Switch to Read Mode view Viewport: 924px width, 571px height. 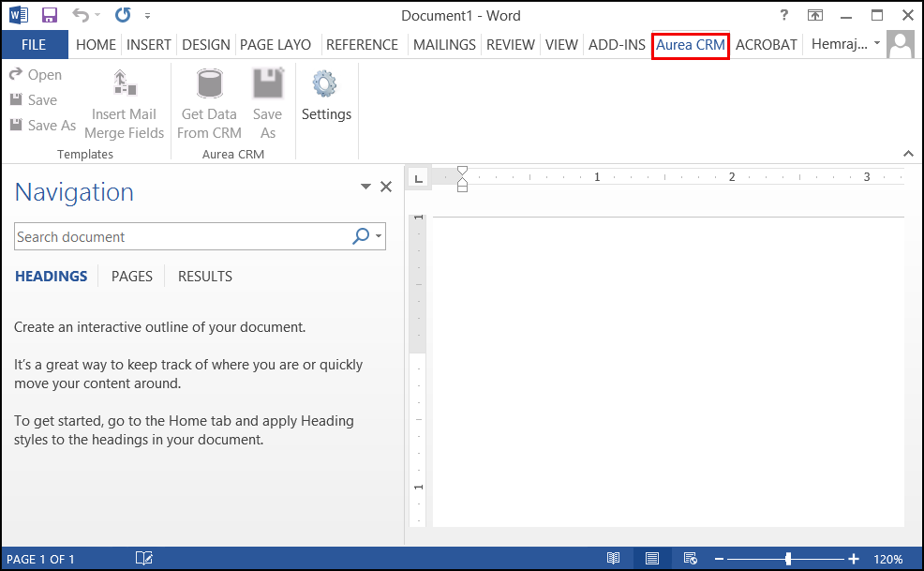click(x=614, y=559)
